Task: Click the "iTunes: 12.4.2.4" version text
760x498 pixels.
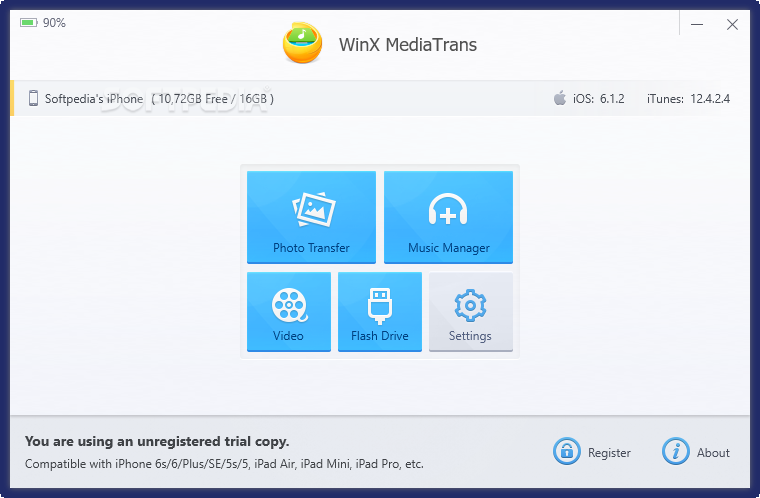Action: coord(688,99)
